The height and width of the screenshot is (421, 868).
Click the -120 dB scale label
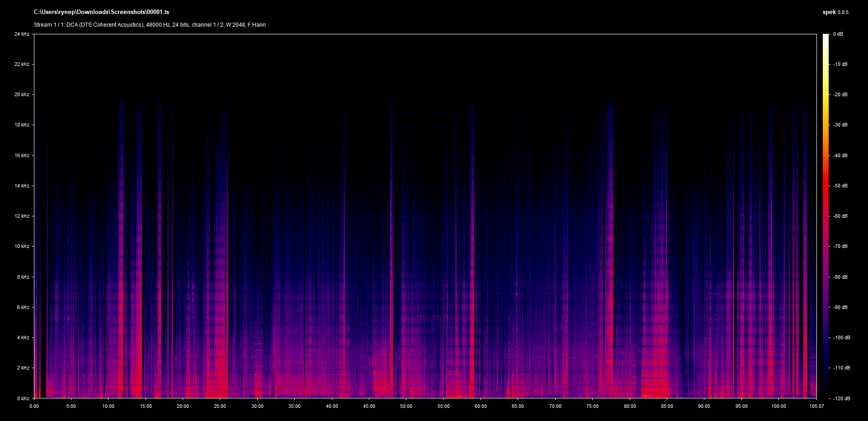pyautogui.click(x=841, y=398)
